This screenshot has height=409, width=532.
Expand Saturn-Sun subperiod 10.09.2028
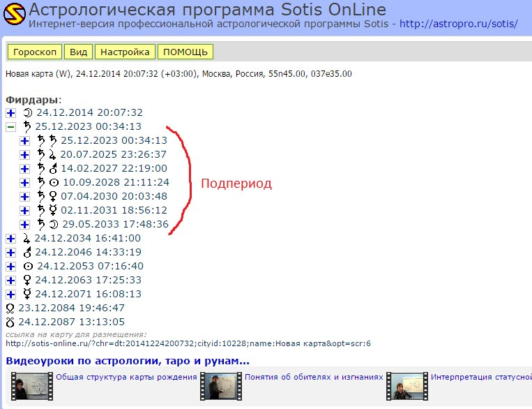(24, 183)
